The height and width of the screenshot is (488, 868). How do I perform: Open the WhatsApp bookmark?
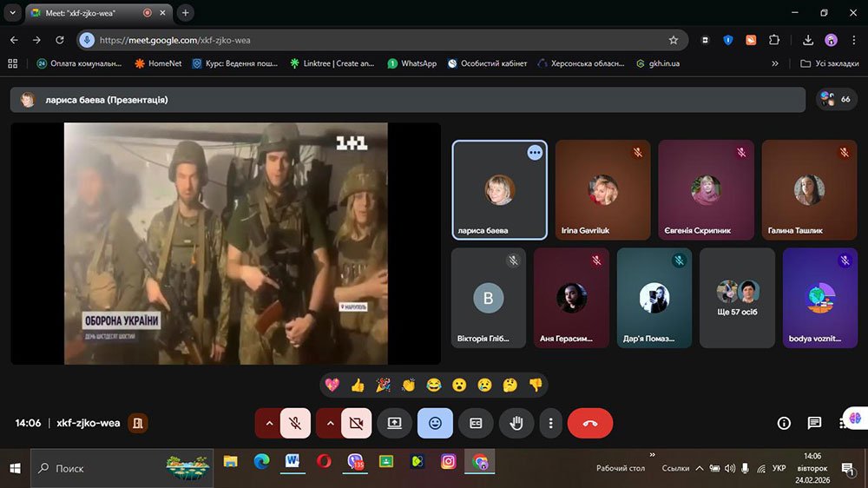[x=411, y=63]
